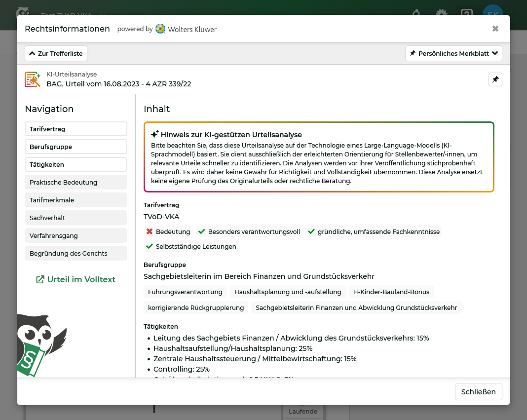Select Sachverhalt in the navigation

pos(76,218)
